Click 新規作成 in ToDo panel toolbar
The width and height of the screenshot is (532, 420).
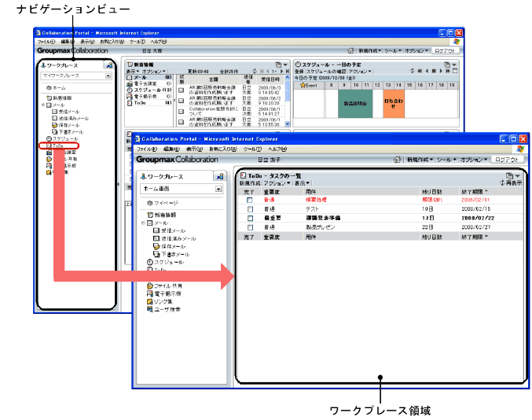tap(250, 183)
